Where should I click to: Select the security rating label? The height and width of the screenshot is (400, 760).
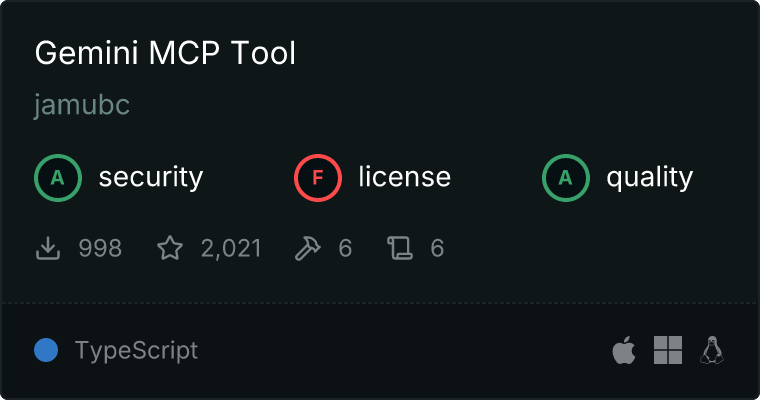151,177
